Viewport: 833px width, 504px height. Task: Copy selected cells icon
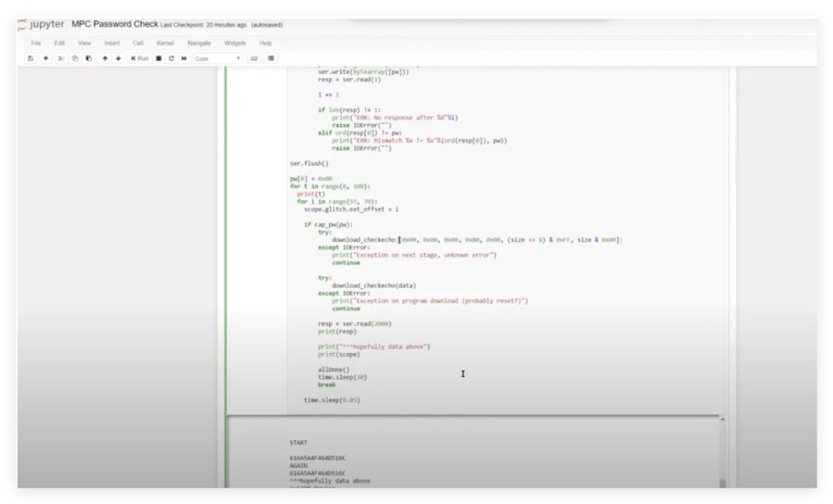[x=76, y=59]
